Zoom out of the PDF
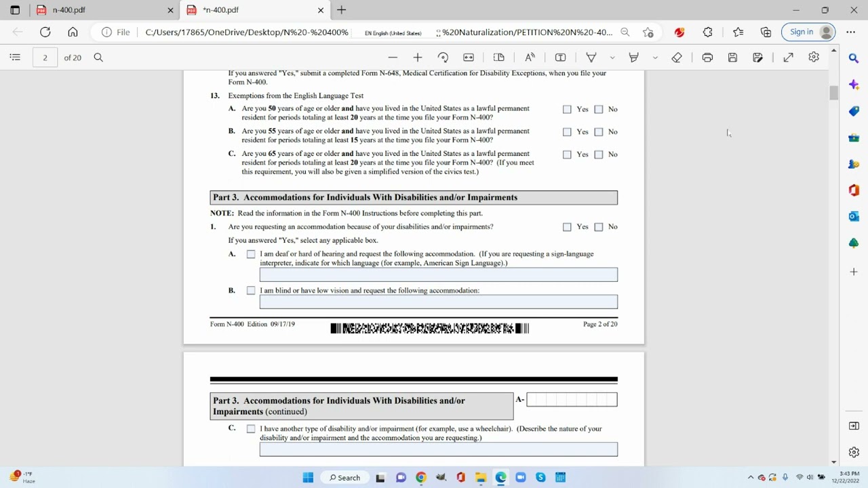 [x=393, y=58]
